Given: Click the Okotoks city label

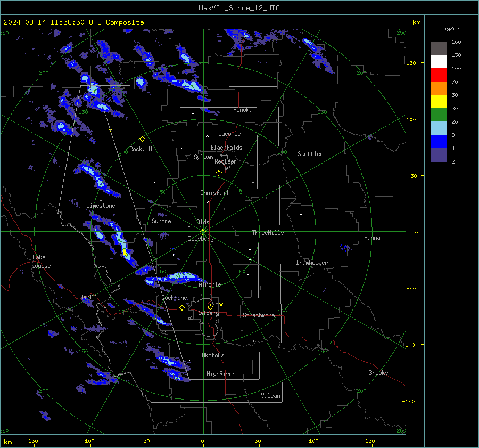Looking at the screenshot, I should tap(213, 355).
